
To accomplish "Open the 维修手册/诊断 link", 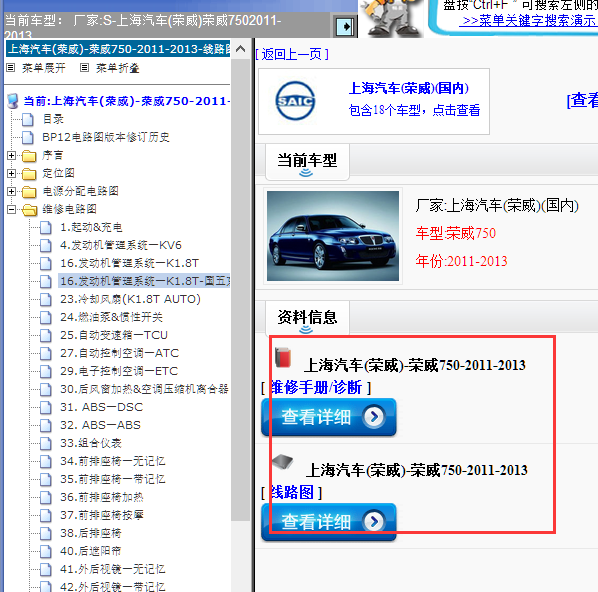I will tap(316, 388).
